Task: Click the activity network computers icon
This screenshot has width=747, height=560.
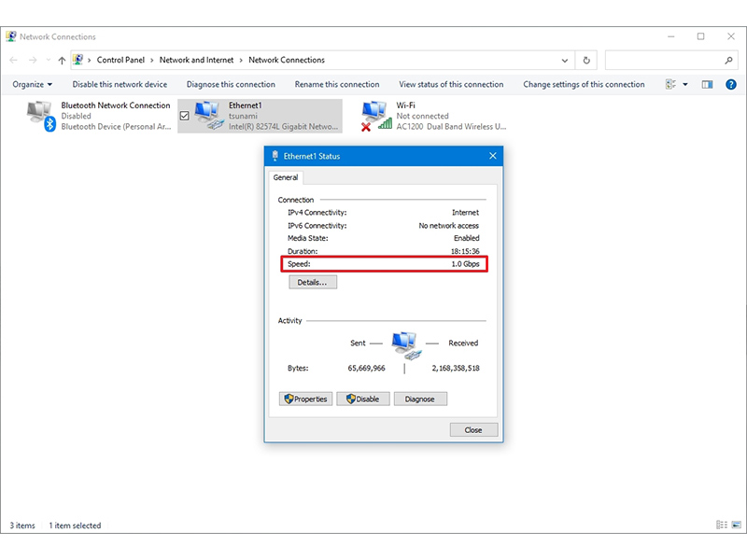Action: tap(406, 345)
